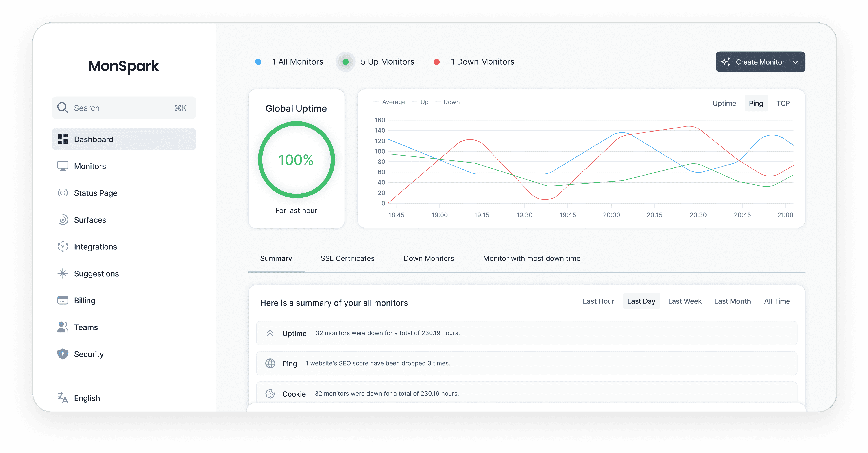Open Monitor with most down time tab
The width and height of the screenshot is (868, 453).
531,258
